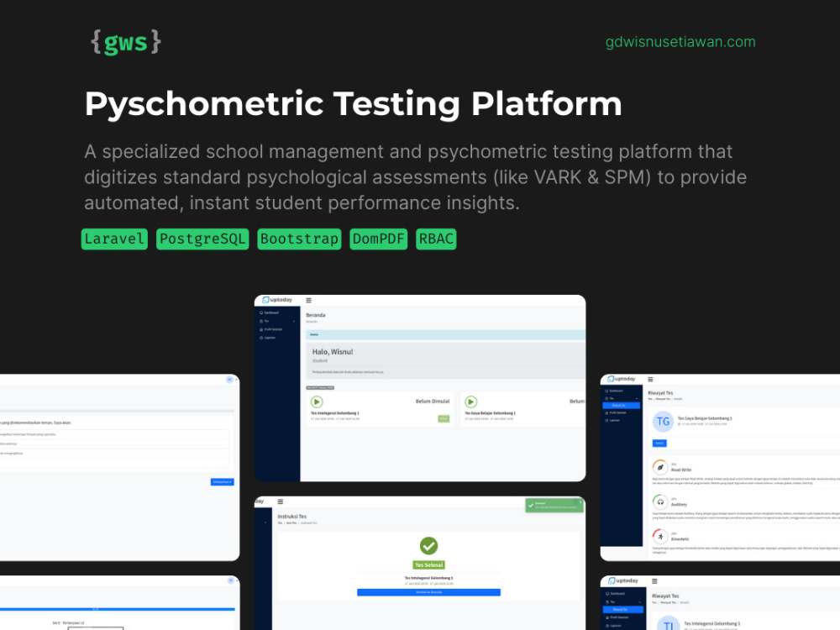Select the third answer option in questionnaire
Image resolution: width=840 pixels, height=630 pixels.
pyautogui.click(x=114, y=454)
